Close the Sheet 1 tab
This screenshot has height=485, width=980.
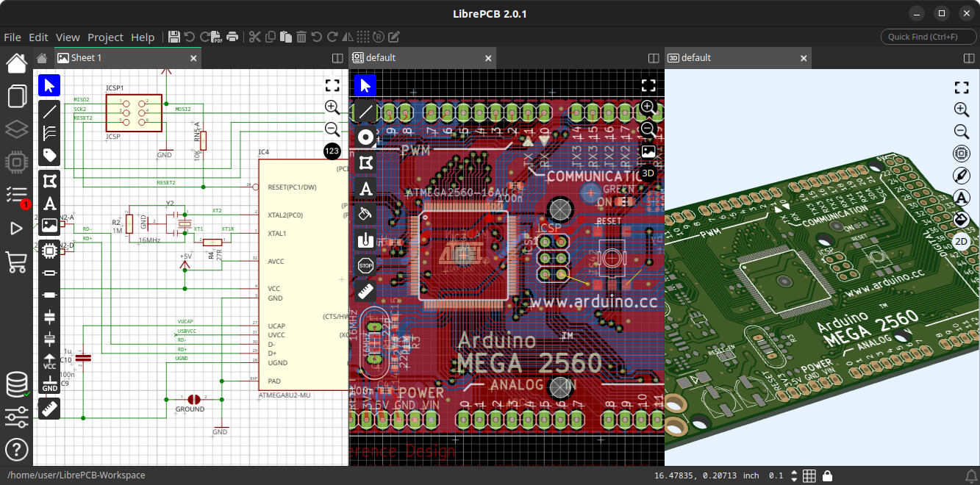194,58
